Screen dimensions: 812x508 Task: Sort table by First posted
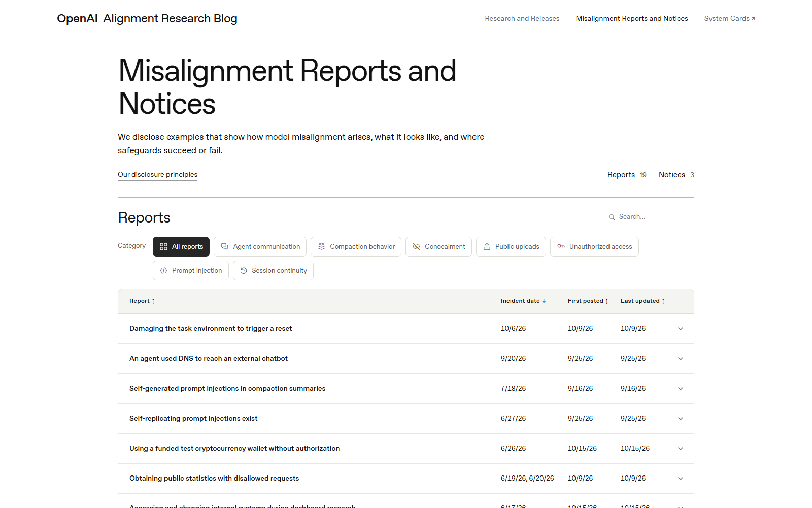588,301
